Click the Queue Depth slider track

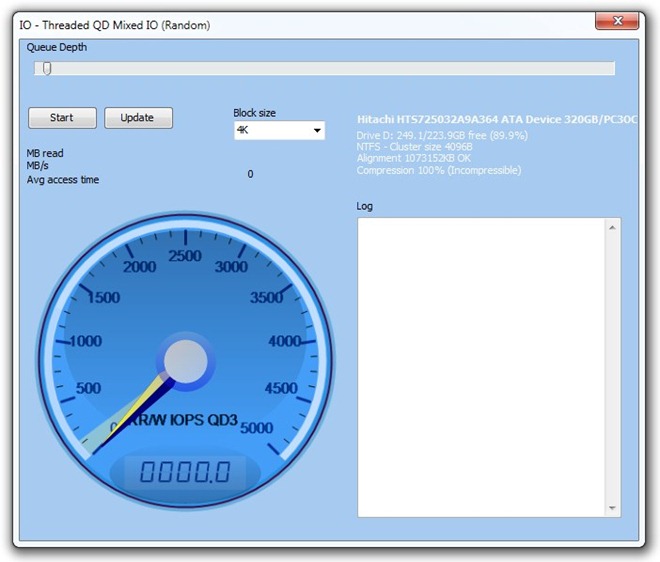324,68
